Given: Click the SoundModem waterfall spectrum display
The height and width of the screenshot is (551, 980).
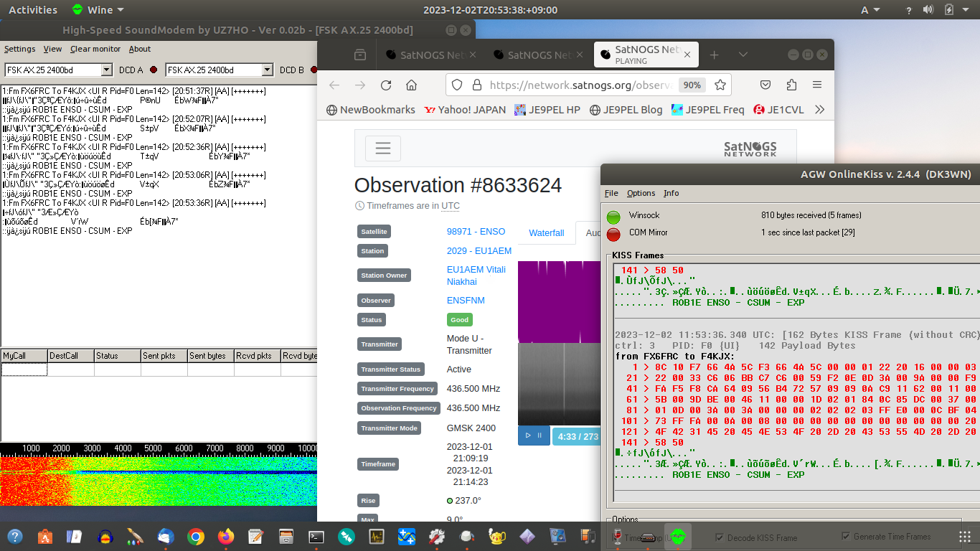Looking at the screenshot, I should click(159, 481).
